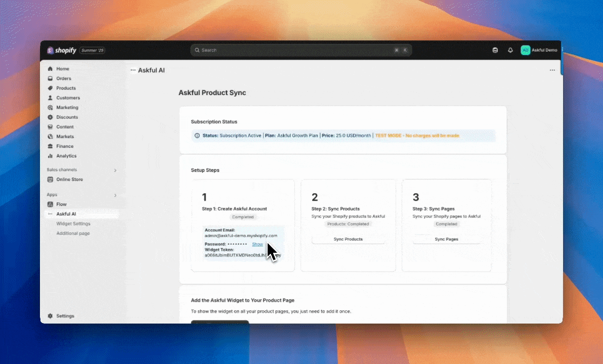Click the Marketing target icon
The width and height of the screenshot is (603, 364).
(50, 108)
